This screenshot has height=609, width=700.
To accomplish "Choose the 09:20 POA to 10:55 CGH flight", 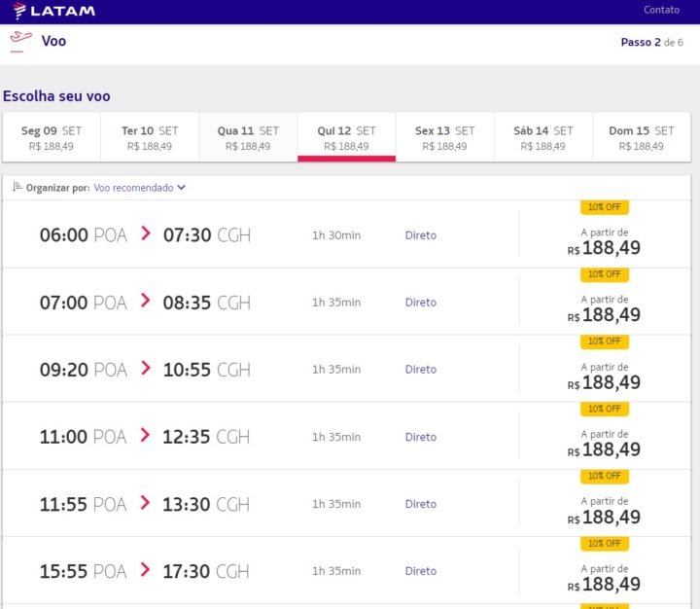I will [x=346, y=369].
